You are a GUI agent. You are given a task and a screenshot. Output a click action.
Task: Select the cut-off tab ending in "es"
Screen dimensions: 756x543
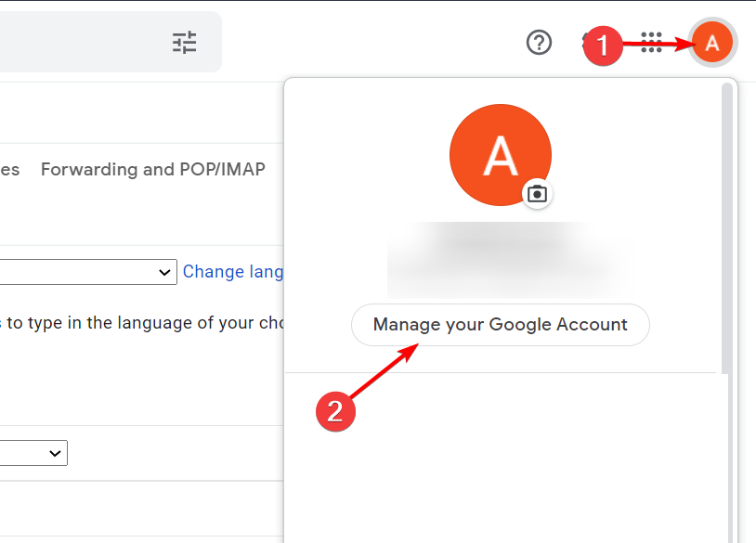(x=9, y=170)
